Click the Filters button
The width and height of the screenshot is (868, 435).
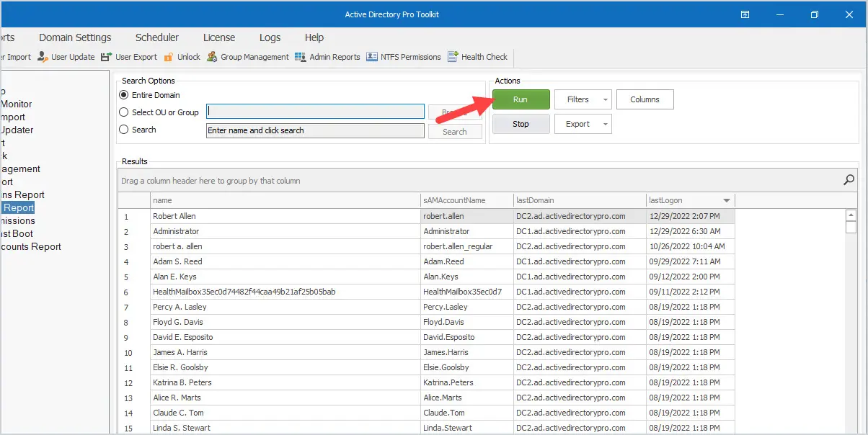(577, 99)
